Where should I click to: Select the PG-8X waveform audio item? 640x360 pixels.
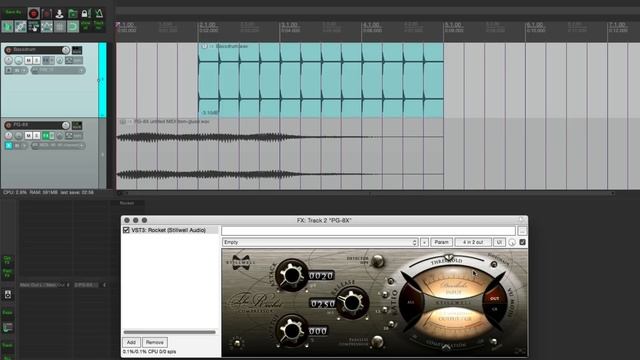point(280,155)
